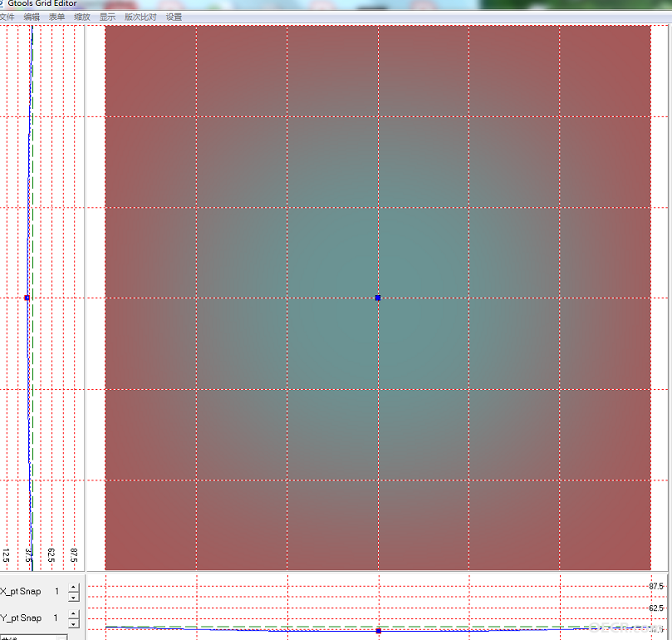Open the 版次比对 menu
This screenshot has width=672, height=640.
point(140,17)
